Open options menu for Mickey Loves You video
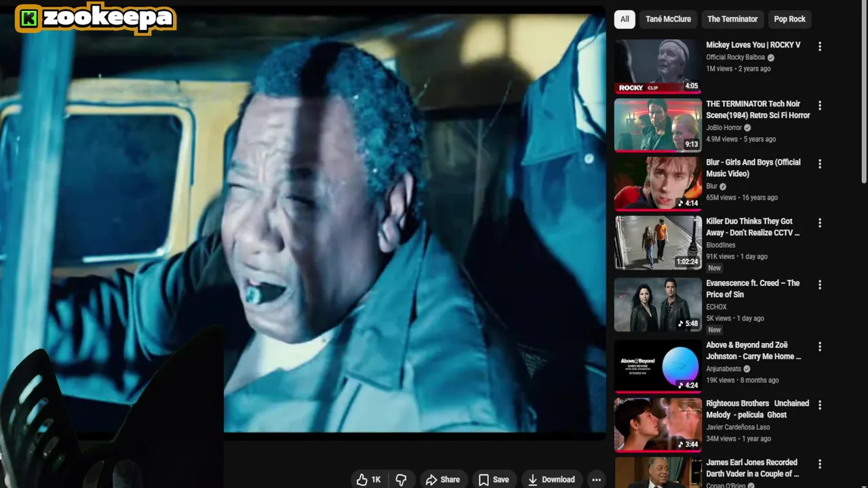 click(820, 47)
